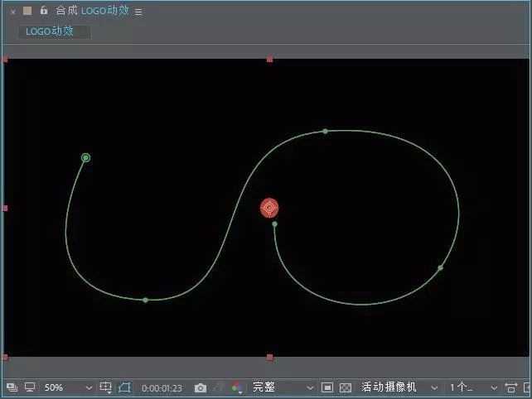
Task: Toggle the transparency grid checkerboard icon
Action: (346, 387)
